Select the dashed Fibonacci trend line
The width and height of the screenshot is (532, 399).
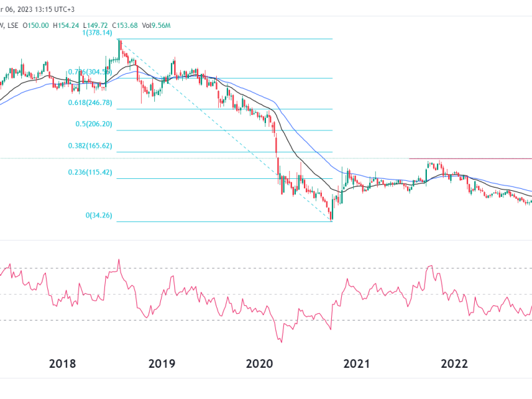tap(226, 131)
